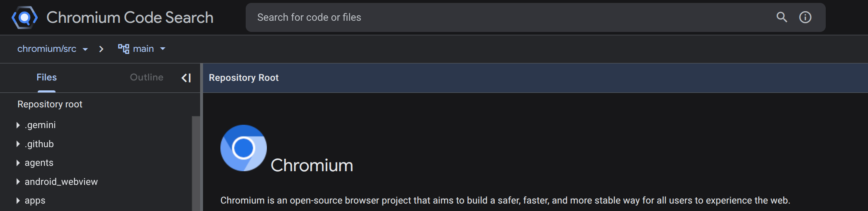Click the file tree vertical scrollbar
868x211 pixels.
coord(196,162)
